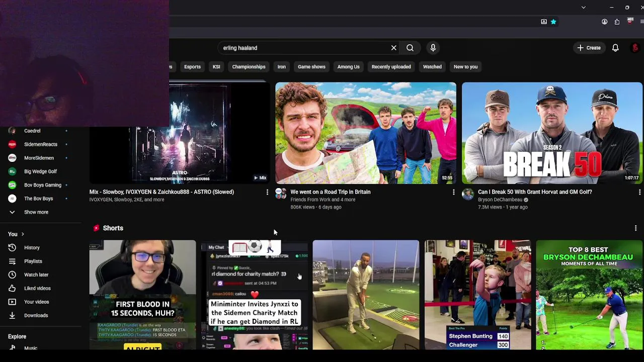Image resolution: width=644 pixels, height=362 pixels.
Task: Open the browser hamburger menu
Action: point(641,22)
